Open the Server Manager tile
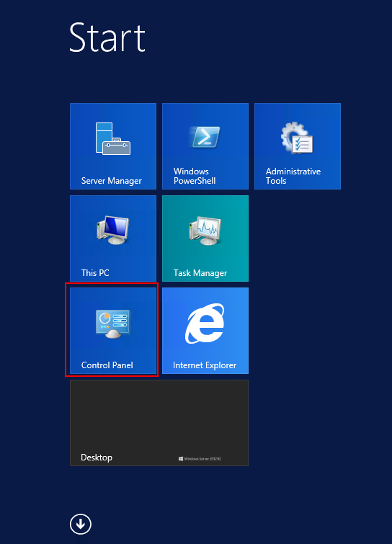This screenshot has height=544, width=392. [113, 146]
